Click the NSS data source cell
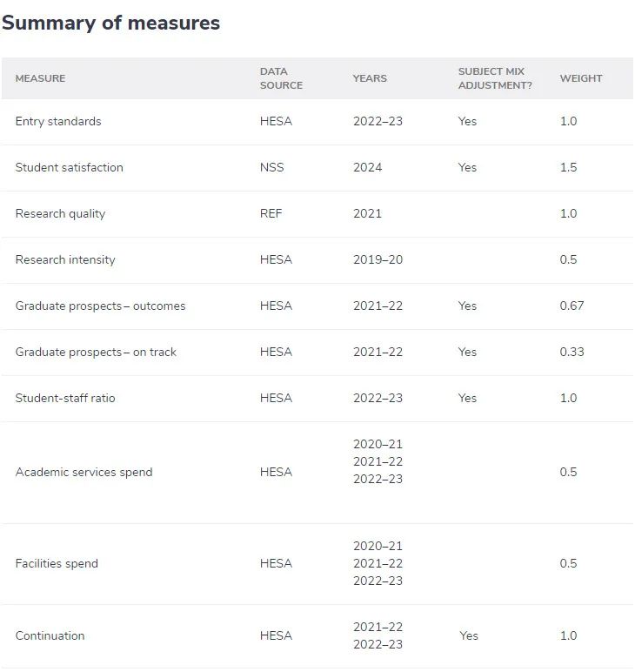 click(271, 168)
